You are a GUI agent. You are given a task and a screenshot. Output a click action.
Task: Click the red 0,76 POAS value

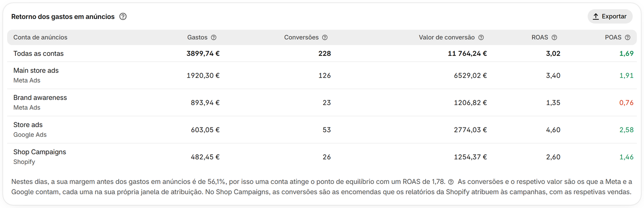coord(626,102)
